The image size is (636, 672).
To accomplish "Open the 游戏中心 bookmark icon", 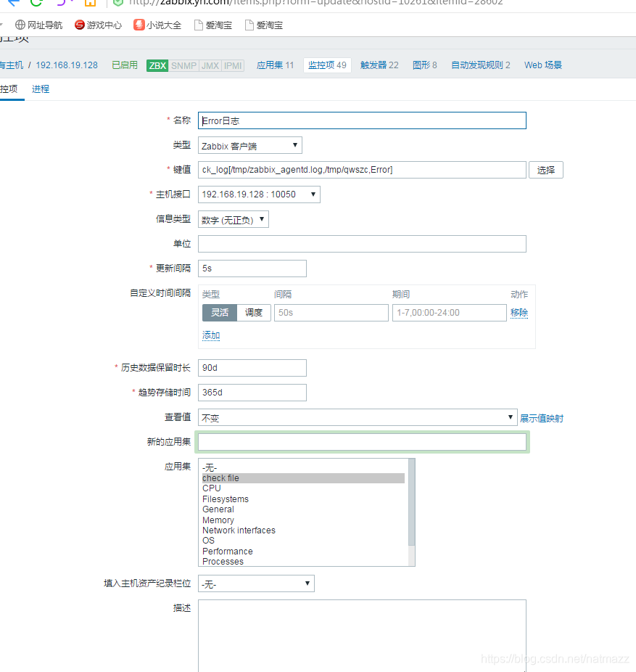I will coord(79,25).
